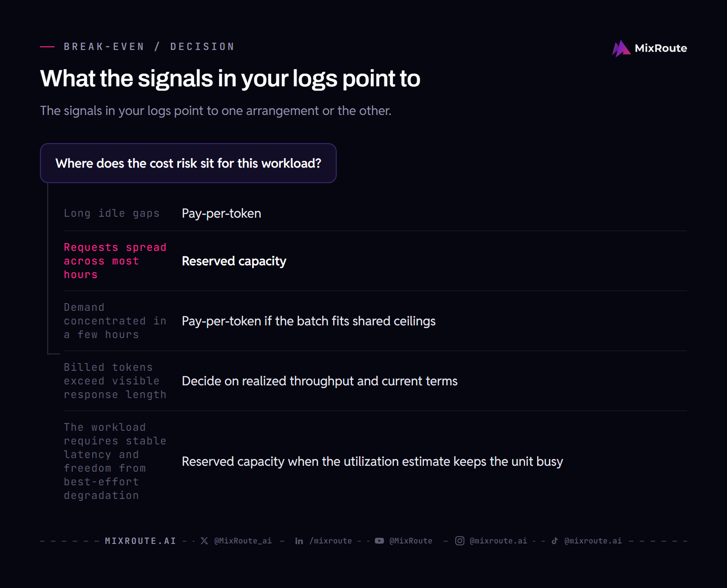The width and height of the screenshot is (727, 588).
Task: Click the LinkedIn icon in footer
Action: tap(299, 541)
